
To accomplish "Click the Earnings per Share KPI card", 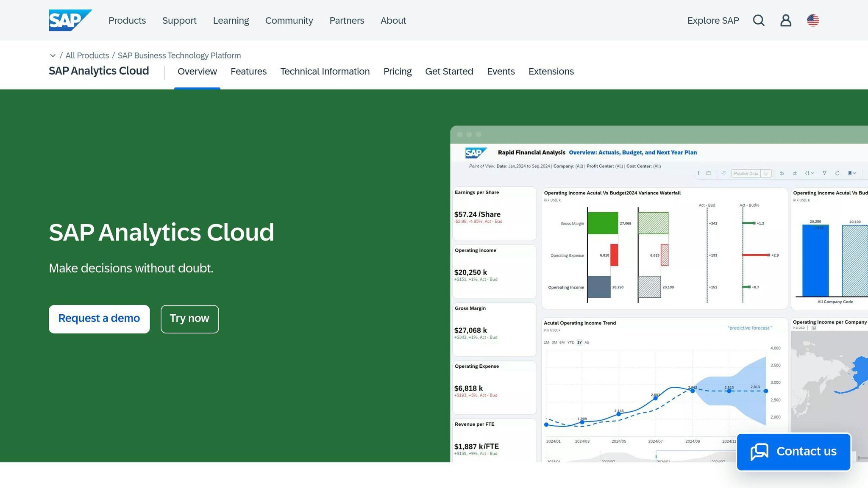I will [495, 214].
